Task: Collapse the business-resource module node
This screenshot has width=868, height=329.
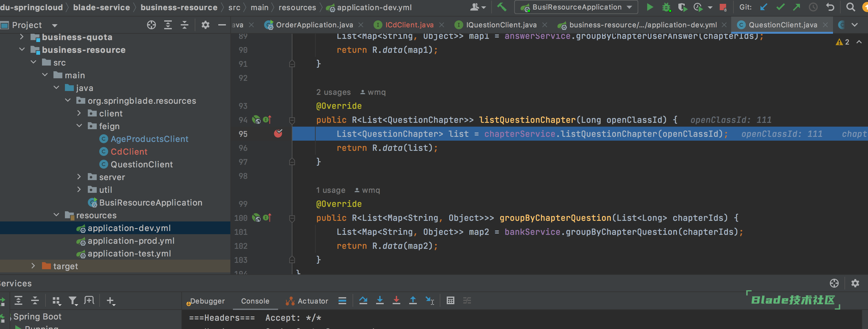Action: pos(22,50)
